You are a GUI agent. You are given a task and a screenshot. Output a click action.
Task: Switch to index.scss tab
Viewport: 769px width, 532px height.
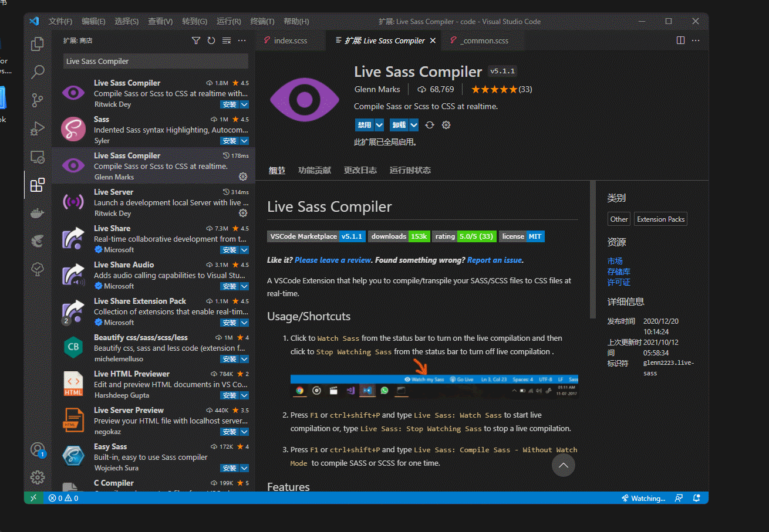pyautogui.click(x=290, y=40)
